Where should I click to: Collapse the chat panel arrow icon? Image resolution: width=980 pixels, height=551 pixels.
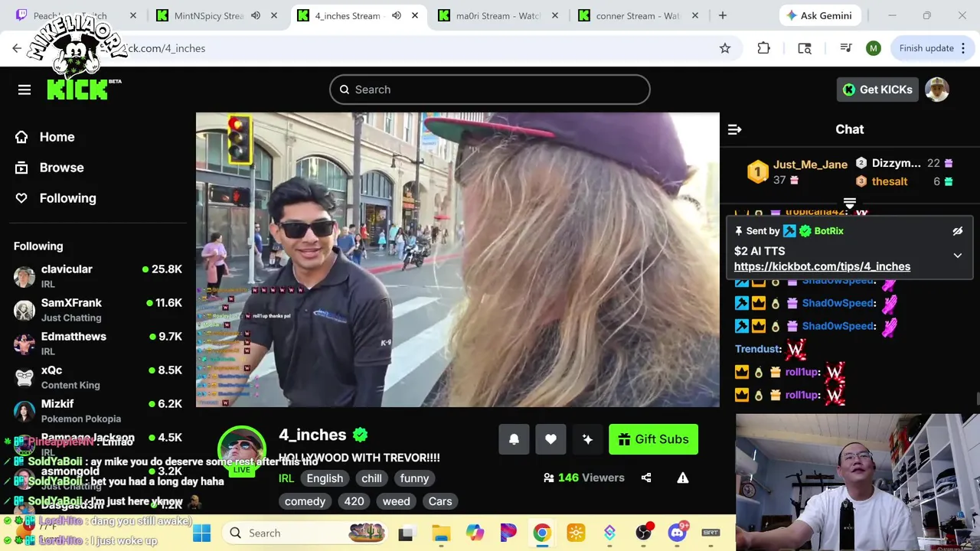tap(734, 129)
